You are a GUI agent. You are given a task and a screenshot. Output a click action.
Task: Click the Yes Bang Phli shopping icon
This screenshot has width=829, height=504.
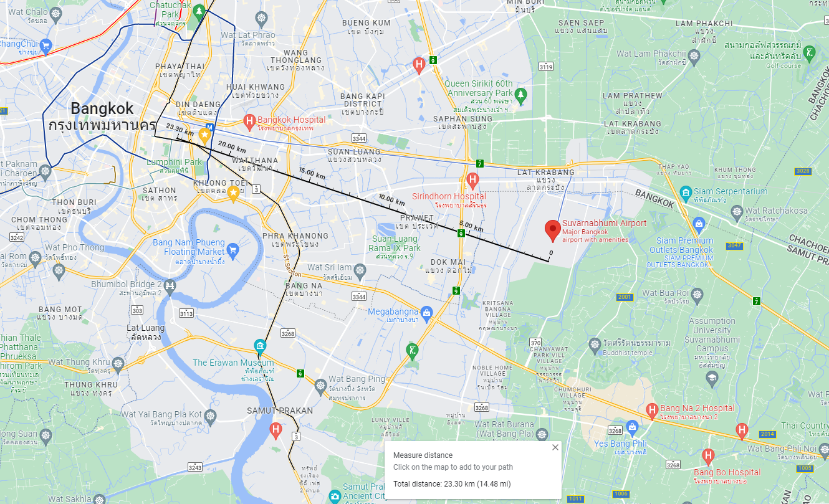[x=633, y=427]
